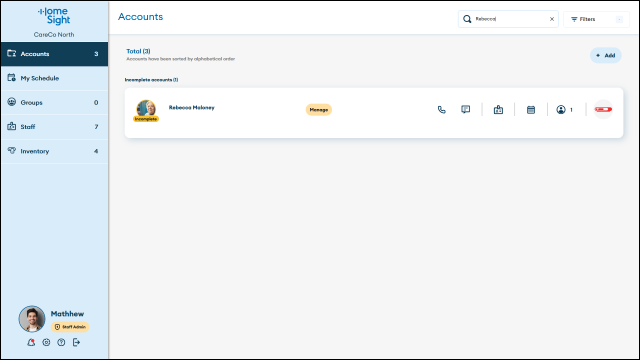Viewport: 640px width, 360px height.
Task: Open the help question mark icon
Action: (x=61, y=342)
